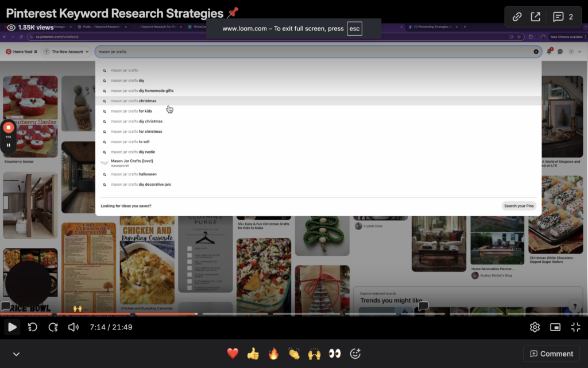Select 'mason jar crafts diy rustic'

pos(318,152)
